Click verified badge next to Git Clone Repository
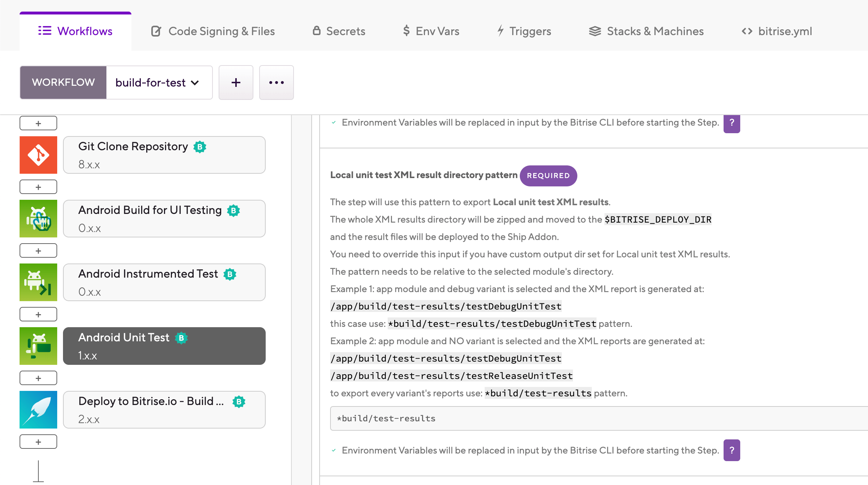868x485 pixels. pos(200,147)
